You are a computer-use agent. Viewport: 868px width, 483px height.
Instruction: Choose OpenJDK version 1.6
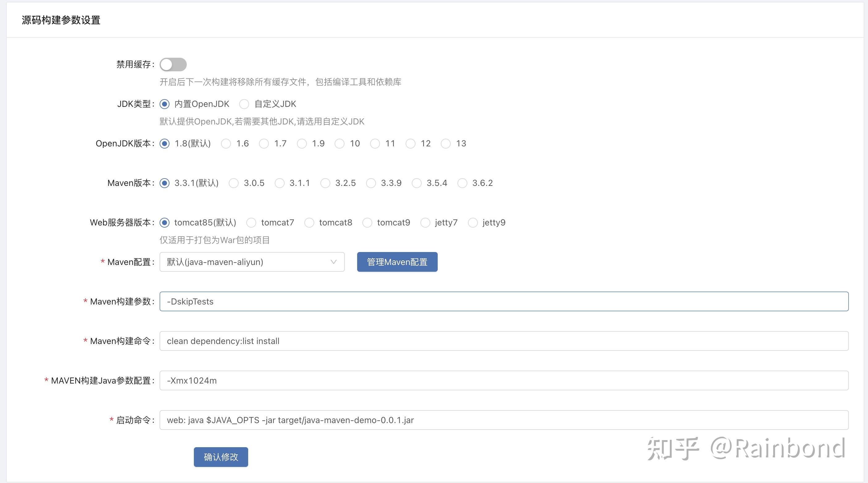click(x=226, y=144)
